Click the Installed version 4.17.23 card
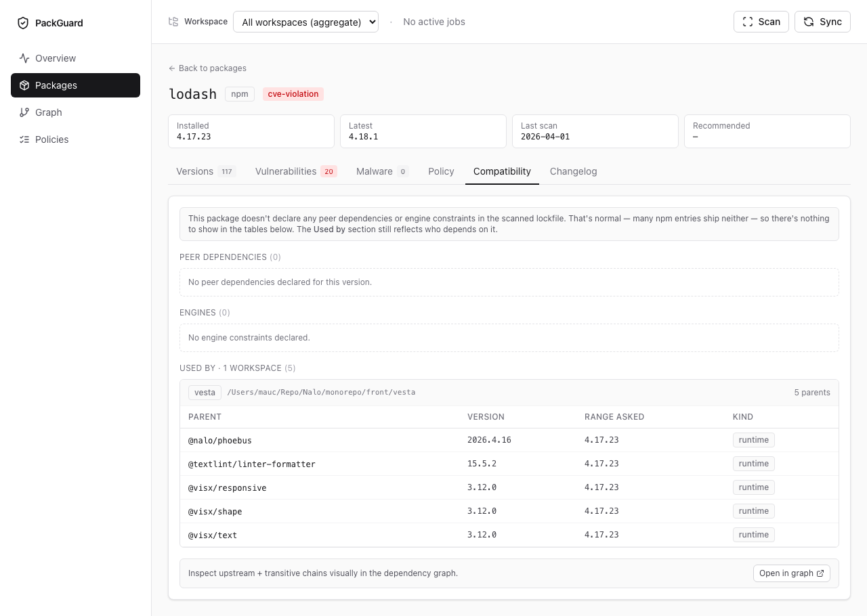Image resolution: width=867 pixels, height=616 pixels. tap(251, 131)
